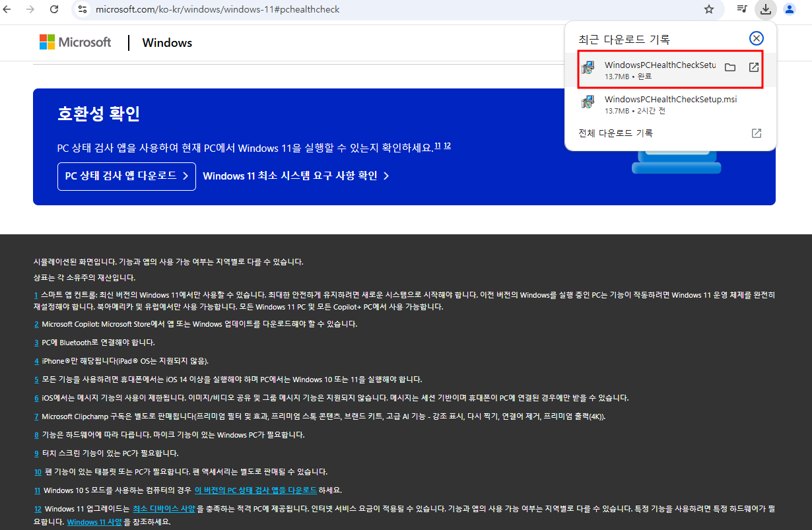Follow footnote number 5 about iOS 14
The width and height of the screenshot is (812, 530).
(36, 380)
